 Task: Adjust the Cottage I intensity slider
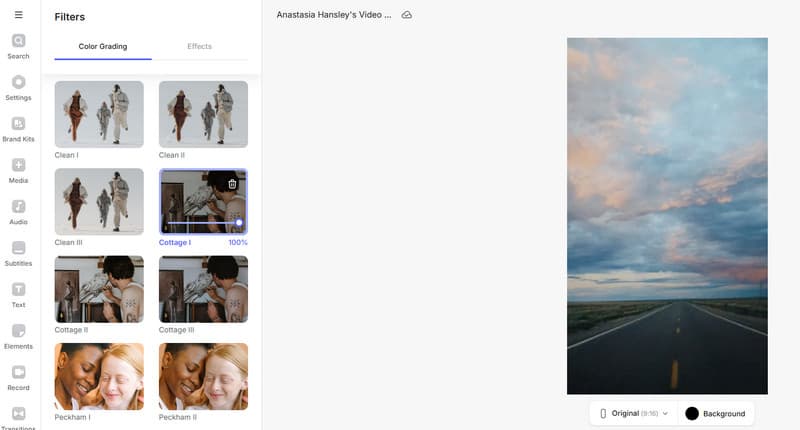coord(238,223)
